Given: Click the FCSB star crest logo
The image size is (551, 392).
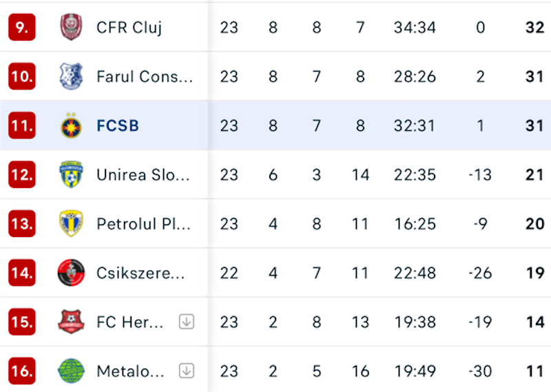Looking at the screenshot, I should click(71, 125).
